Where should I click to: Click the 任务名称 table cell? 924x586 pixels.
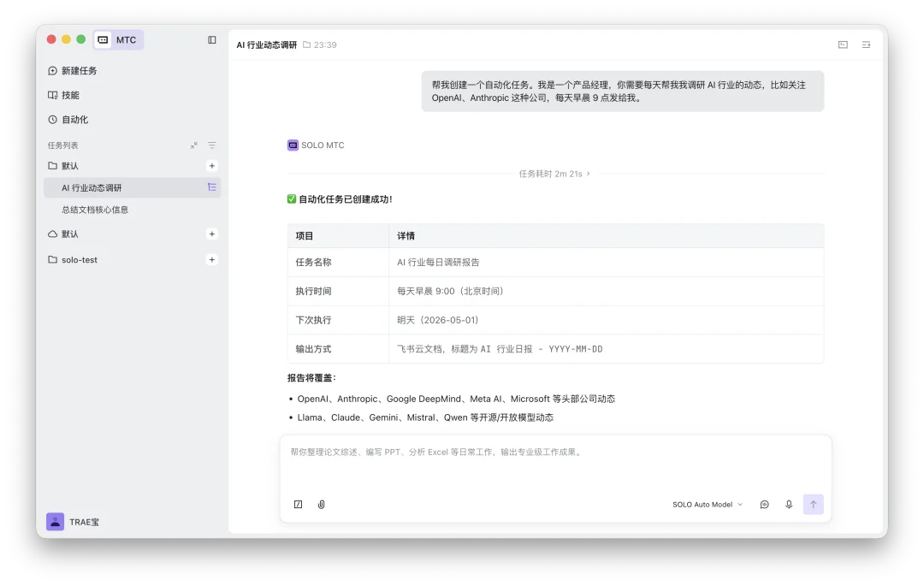coord(338,262)
